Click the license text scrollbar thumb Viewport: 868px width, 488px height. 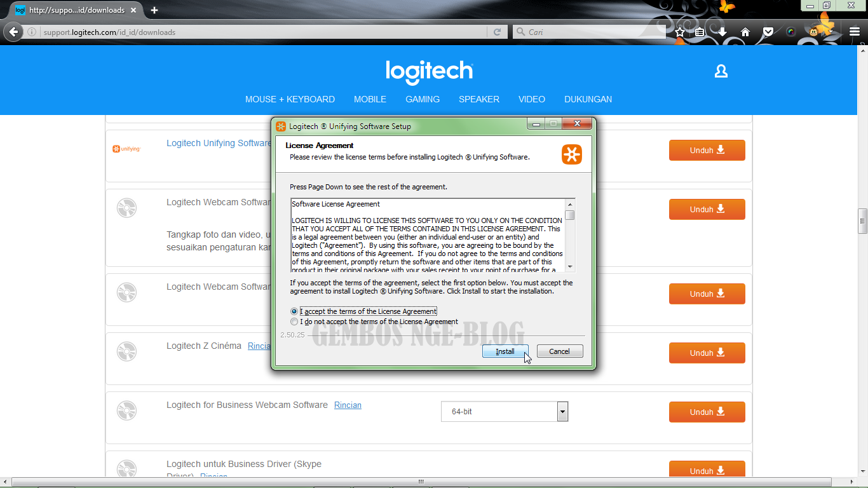pyautogui.click(x=570, y=215)
